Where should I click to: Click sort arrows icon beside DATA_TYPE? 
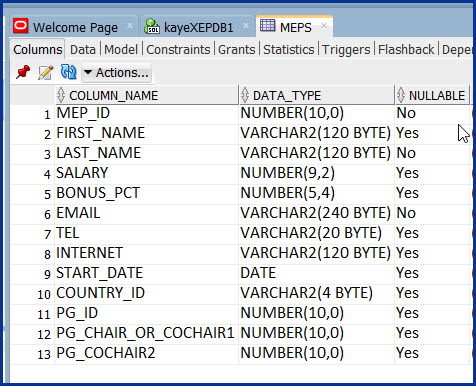tap(245, 95)
